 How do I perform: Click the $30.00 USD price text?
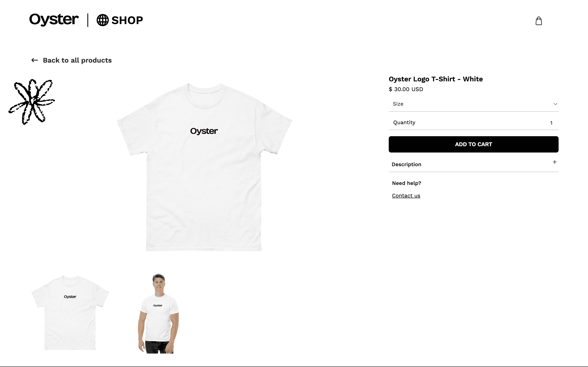pyautogui.click(x=406, y=89)
